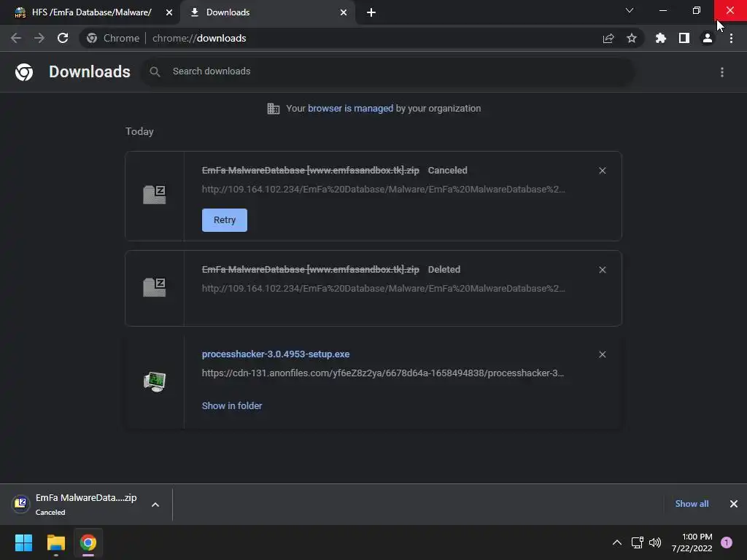Viewport: 747px width, 560px height.
Task: Open the Extensions puzzle icon
Action: pos(661,38)
